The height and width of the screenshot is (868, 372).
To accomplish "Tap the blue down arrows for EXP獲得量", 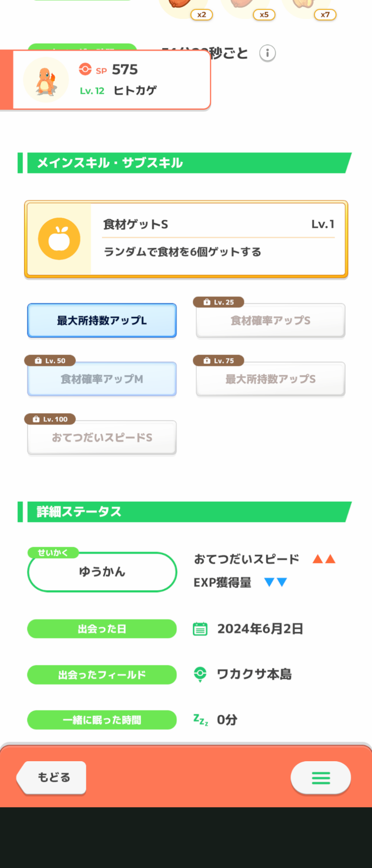I will pos(276,582).
